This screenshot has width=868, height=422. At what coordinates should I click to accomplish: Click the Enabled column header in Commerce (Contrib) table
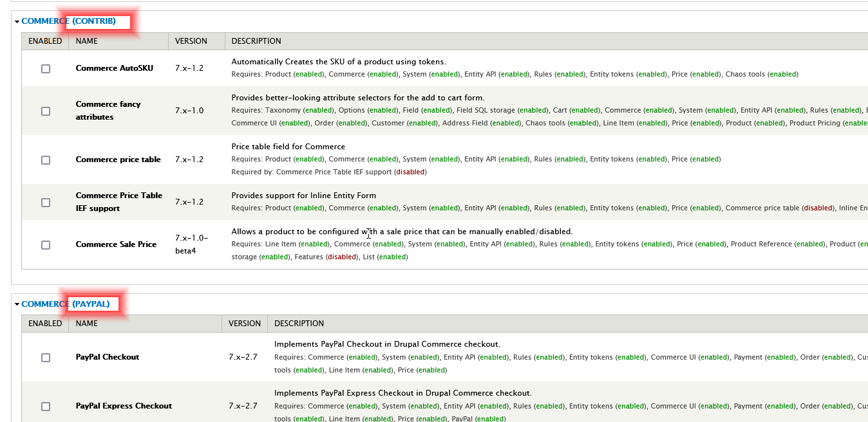pos(45,41)
